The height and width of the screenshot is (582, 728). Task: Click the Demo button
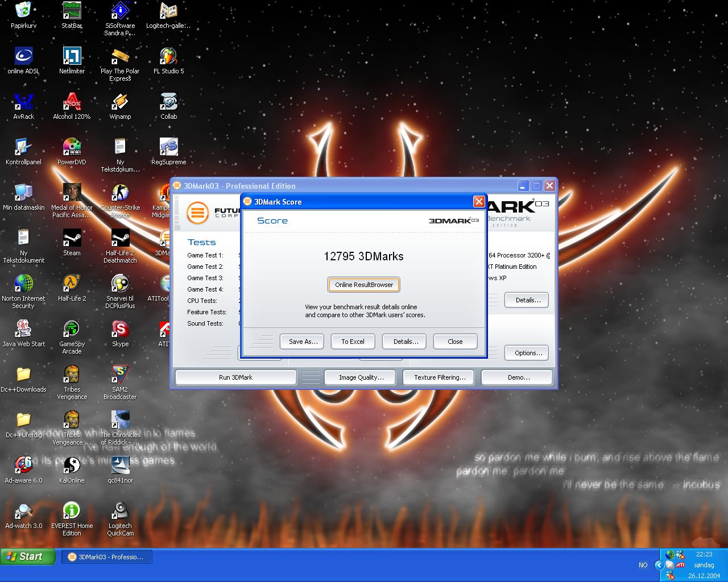(518, 377)
